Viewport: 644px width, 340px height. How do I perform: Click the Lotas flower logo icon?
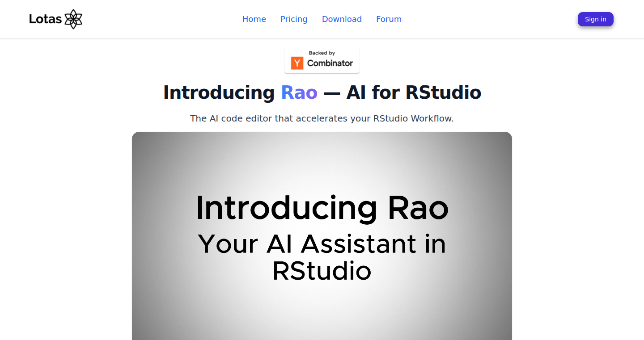click(x=73, y=19)
